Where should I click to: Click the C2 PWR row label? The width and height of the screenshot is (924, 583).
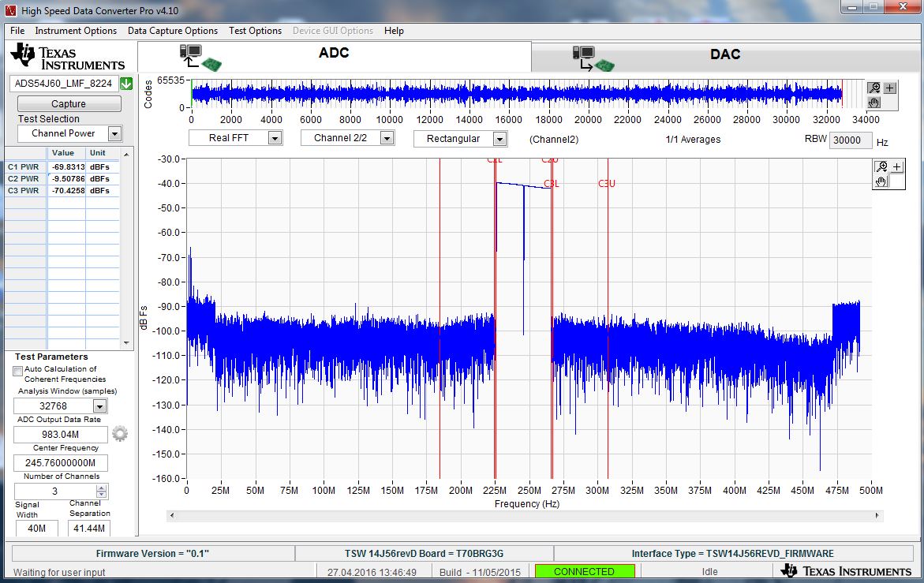tap(24, 178)
